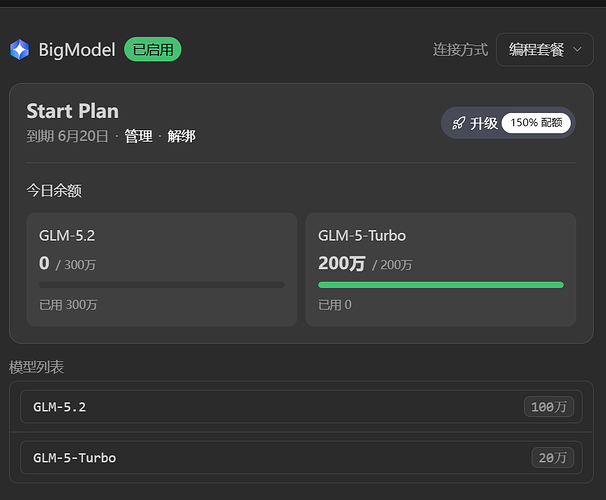Click the 管理 link under Start Plan
The height and width of the screenshot is (500, 606).
[138, 136]
